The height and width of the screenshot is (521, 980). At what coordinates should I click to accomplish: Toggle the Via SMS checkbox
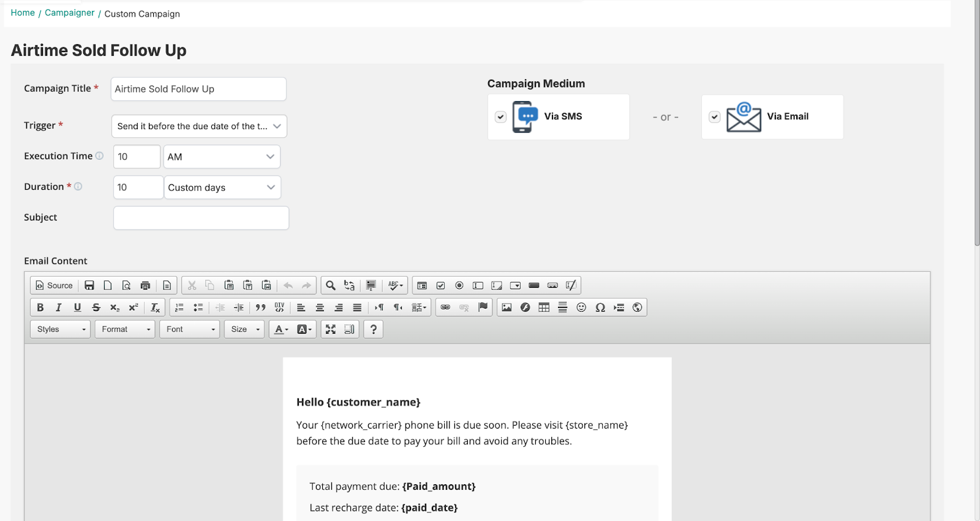(501, 117)
